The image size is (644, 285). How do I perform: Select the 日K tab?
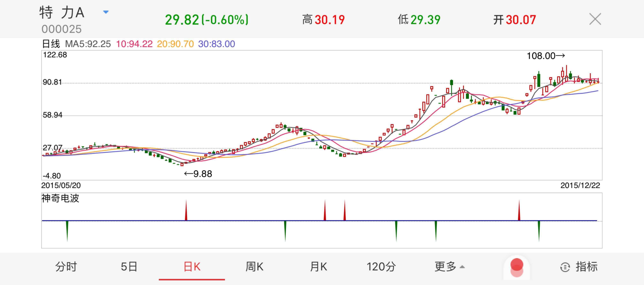[x=192, y=266]
